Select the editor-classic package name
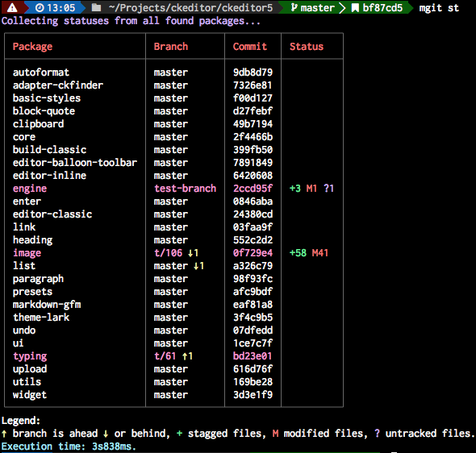This screenshot has width=476, height=453. click(x=52, y=214)
